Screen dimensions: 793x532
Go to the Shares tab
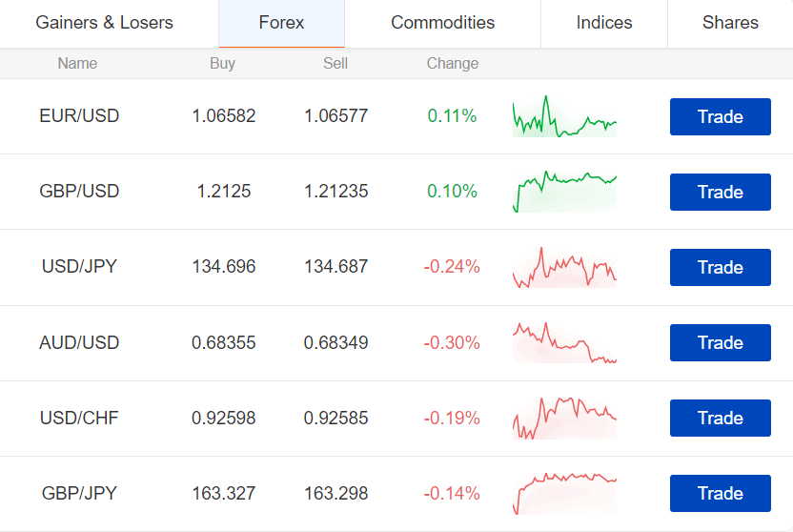point(730,23)
